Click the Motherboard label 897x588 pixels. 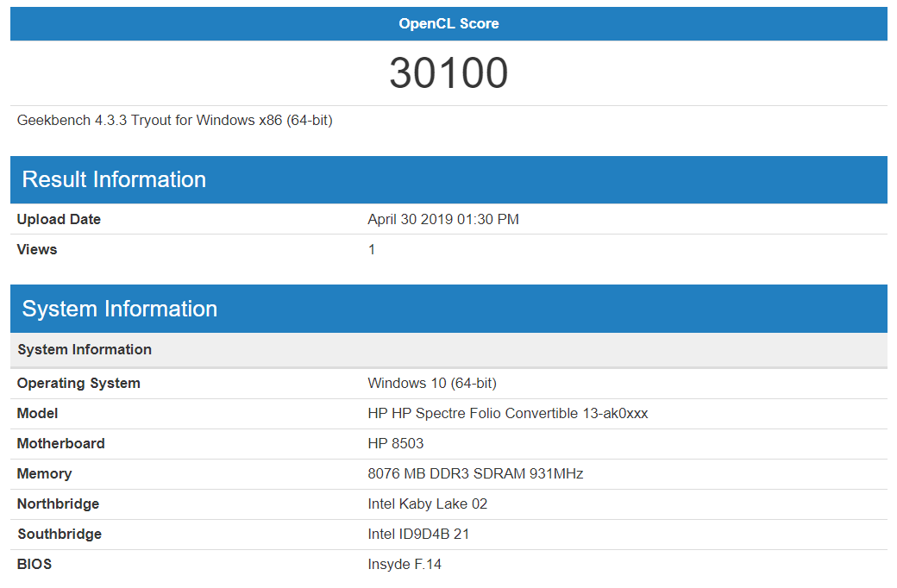(x=60, y=443)
